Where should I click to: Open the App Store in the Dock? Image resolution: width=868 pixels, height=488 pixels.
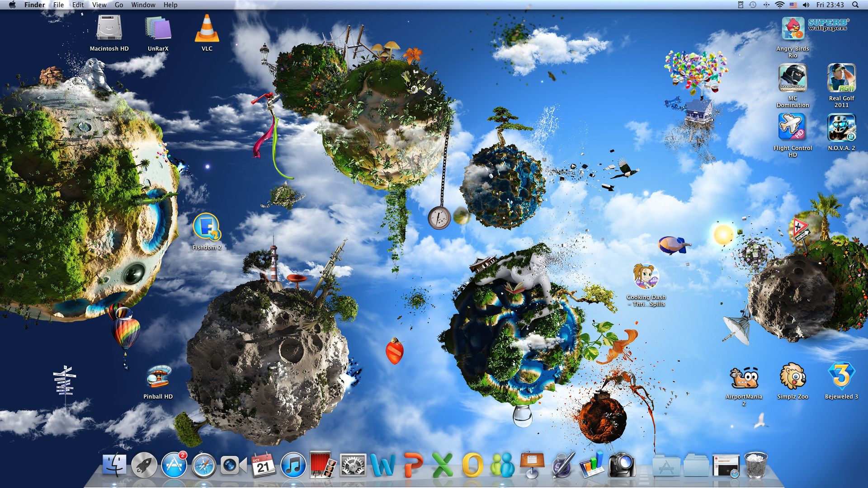coord(174,465)
